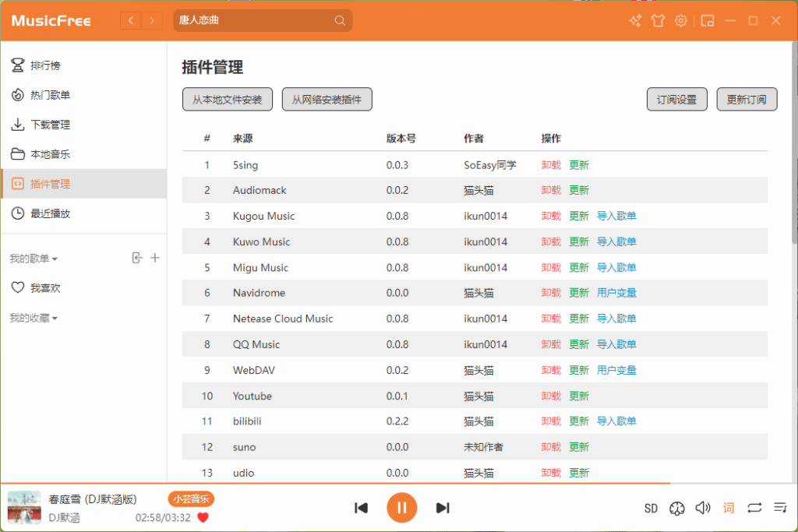Click the volume speaker icon
798x532 pixels.
[x=703, y=508]
